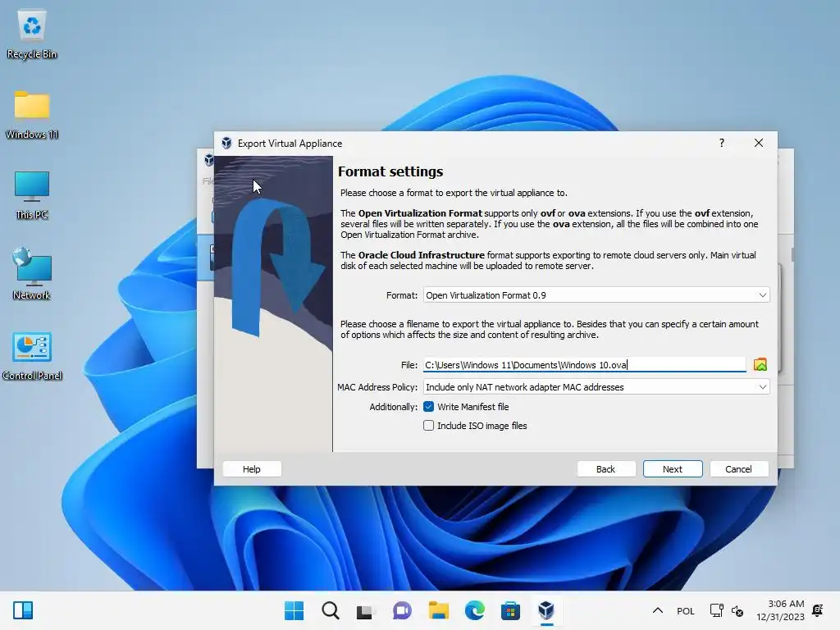
Task: Select This PC desktop icon
Action: 32,195
